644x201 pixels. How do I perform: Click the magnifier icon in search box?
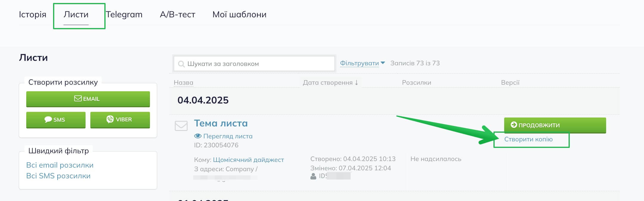click(181, 64)
